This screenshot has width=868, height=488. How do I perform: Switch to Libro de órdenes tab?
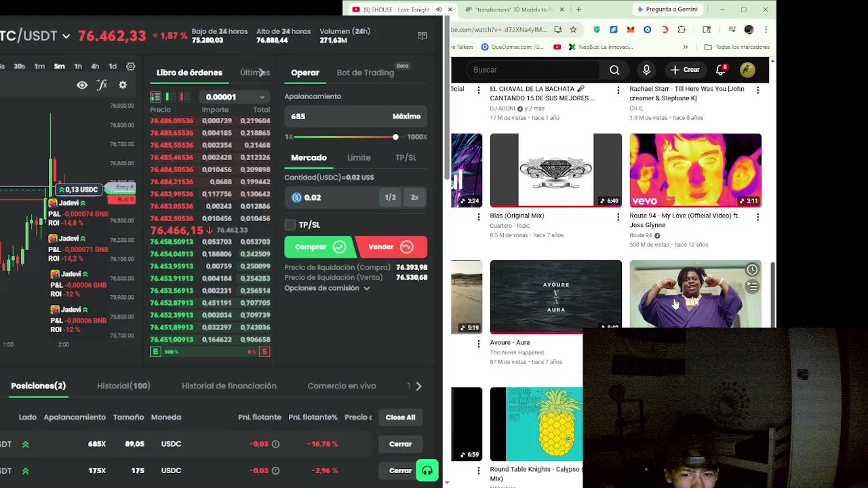[189, 73]
